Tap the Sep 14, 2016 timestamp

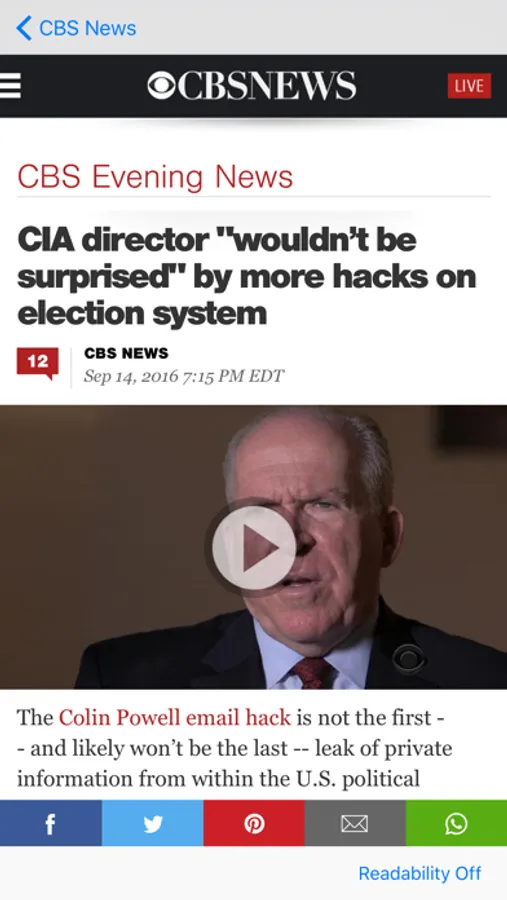[x=184, y=377]
